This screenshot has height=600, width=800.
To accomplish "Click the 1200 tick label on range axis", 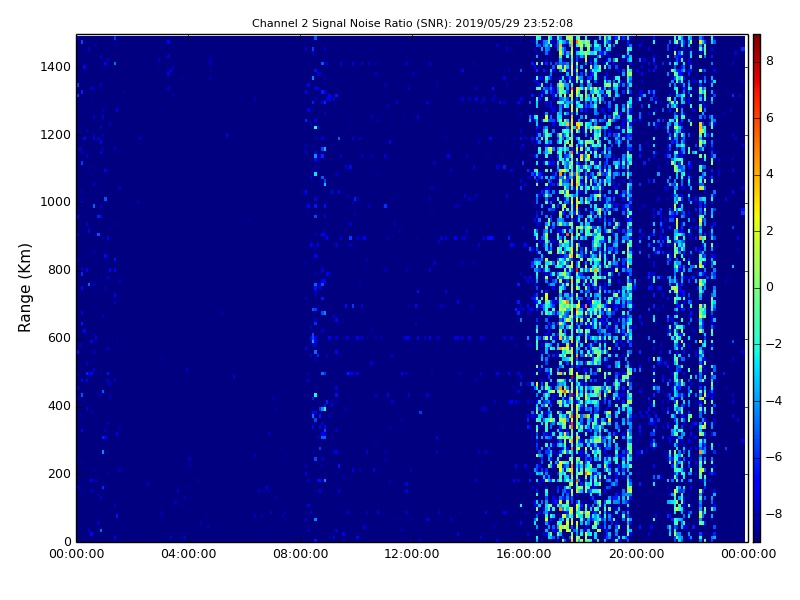I will click(55, 135).
